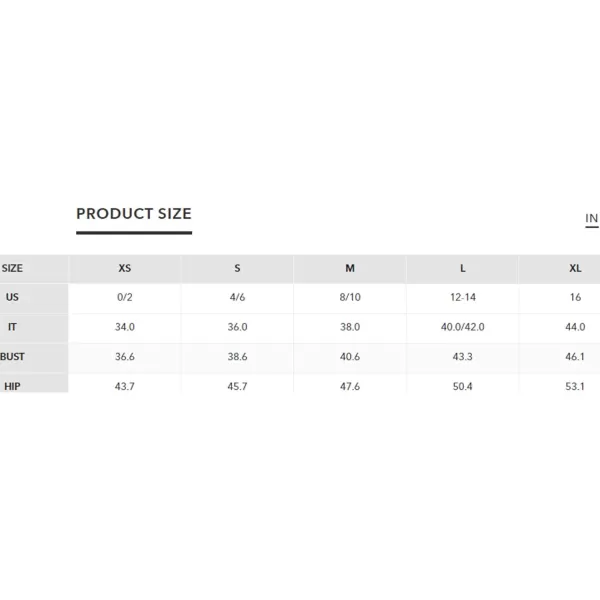600x600 pixels.
Task: Click the US 0/2 cell
Action: [x=125, y=297]
